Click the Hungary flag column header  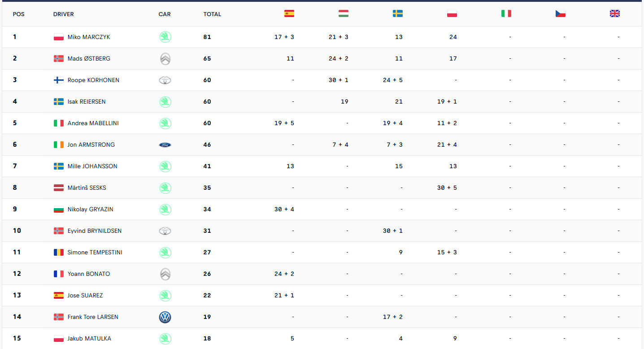344,14
